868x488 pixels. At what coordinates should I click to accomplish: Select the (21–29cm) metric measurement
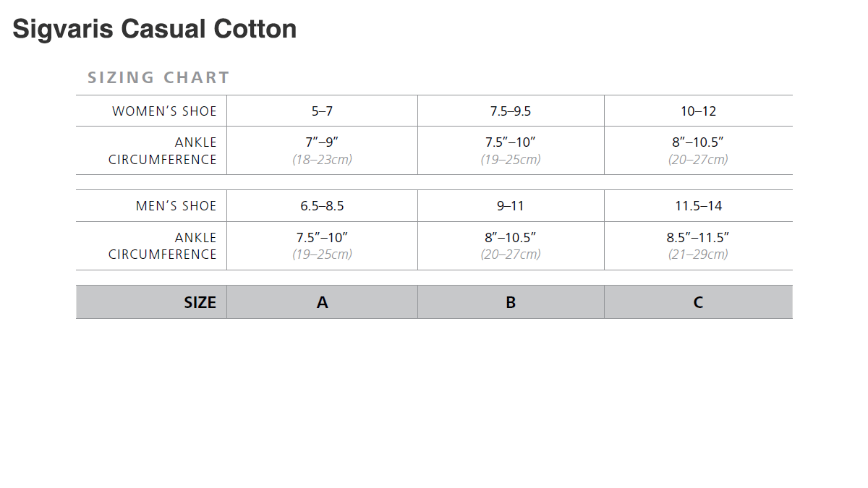click(x=698, y=254)
